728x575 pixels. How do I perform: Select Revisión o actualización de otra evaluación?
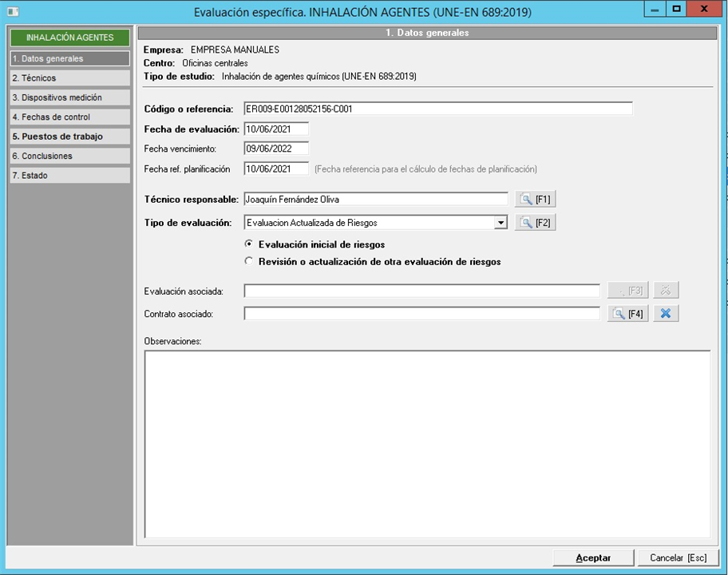coord(250,261)
